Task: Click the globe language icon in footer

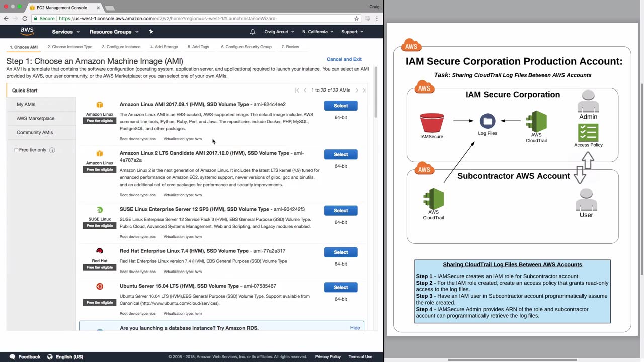Action: pos(50,357)
